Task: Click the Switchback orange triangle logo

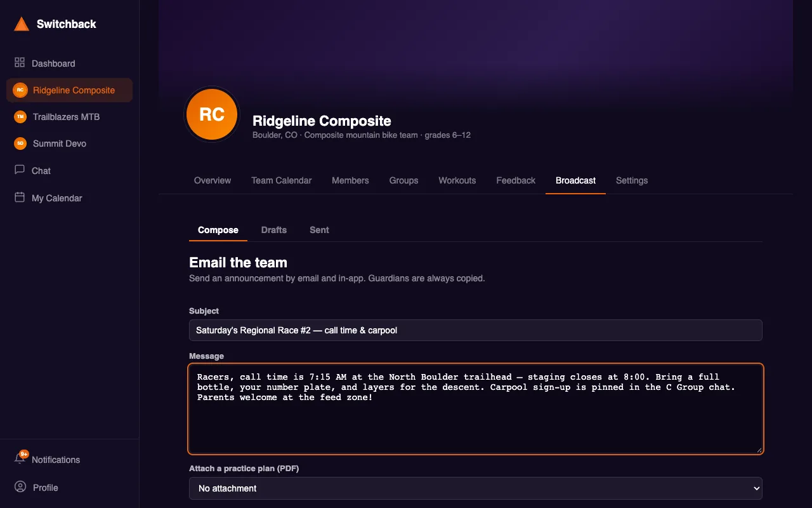Action: pyautogui.click(x=22, y=24)
